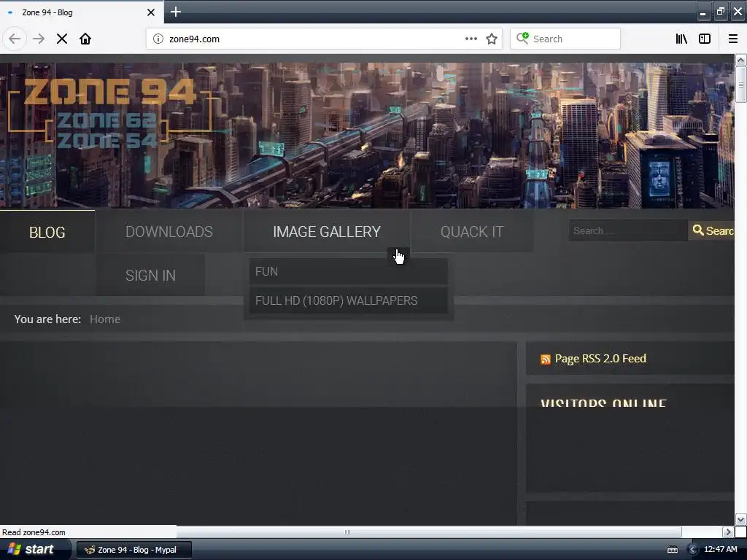This screenshot has width=747, height=560.
Task: Open the QUACK IT menu item
Action: click(472, 232)
